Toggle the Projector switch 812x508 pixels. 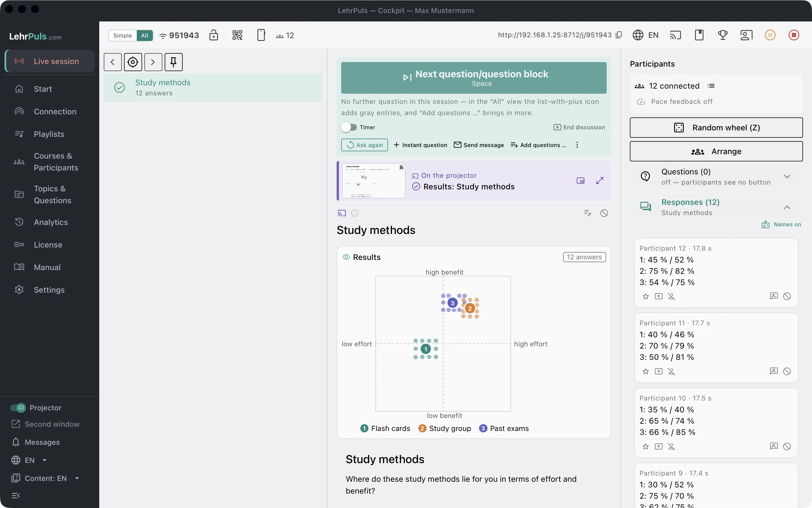pyautogui.click(x=18, y=408)
